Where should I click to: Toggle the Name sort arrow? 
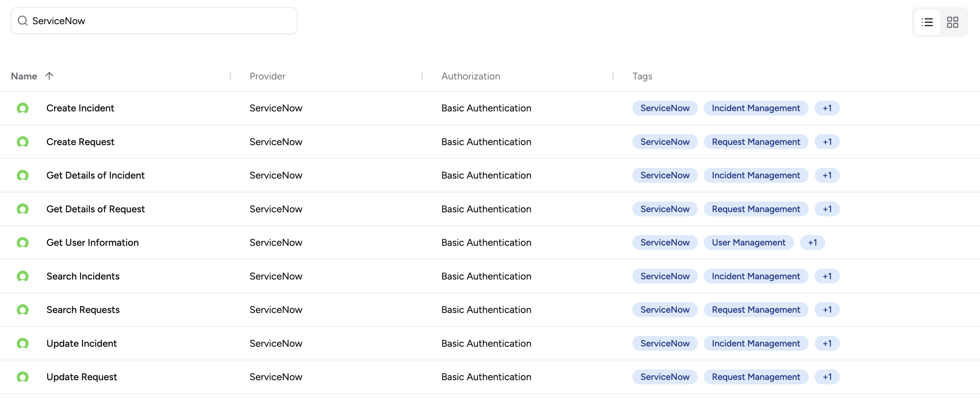(x=49, y=76)
